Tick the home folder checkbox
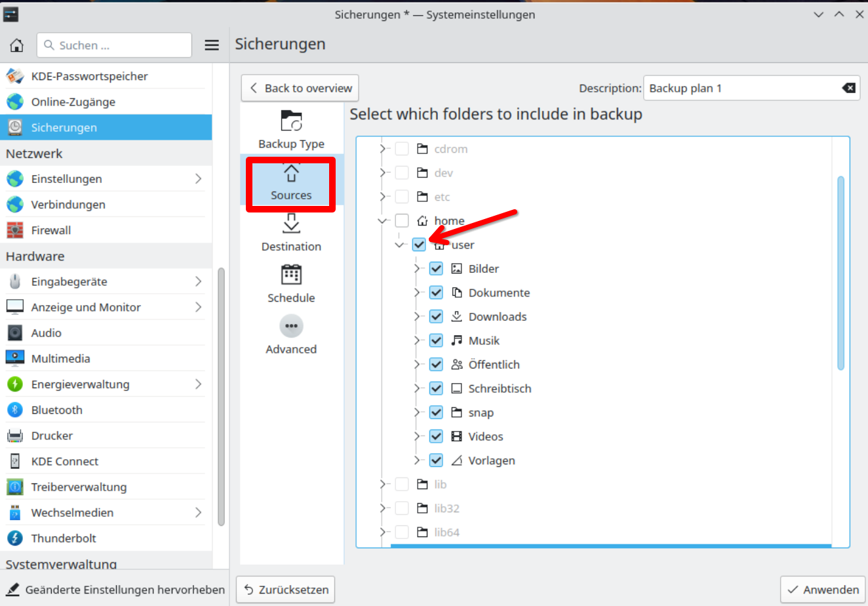Screen dimensions: 868x606 coord(402,221)
